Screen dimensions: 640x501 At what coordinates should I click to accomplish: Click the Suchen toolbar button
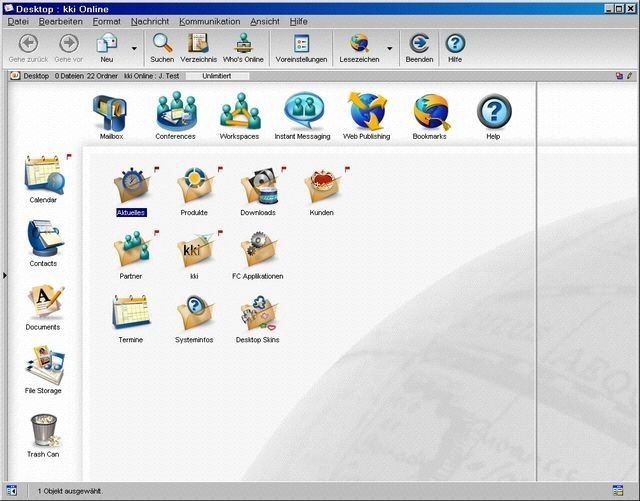(x=162, y=48)
